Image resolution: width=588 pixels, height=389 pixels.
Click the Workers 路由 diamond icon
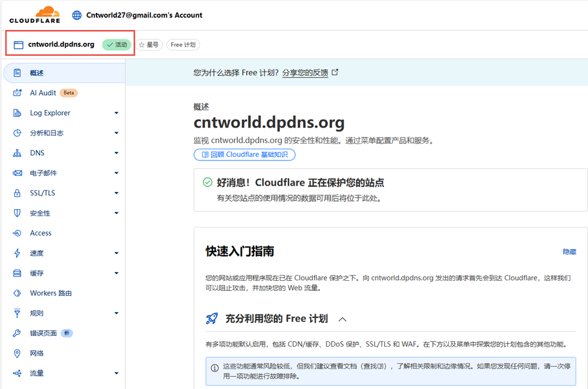click(x=17, y=293)
